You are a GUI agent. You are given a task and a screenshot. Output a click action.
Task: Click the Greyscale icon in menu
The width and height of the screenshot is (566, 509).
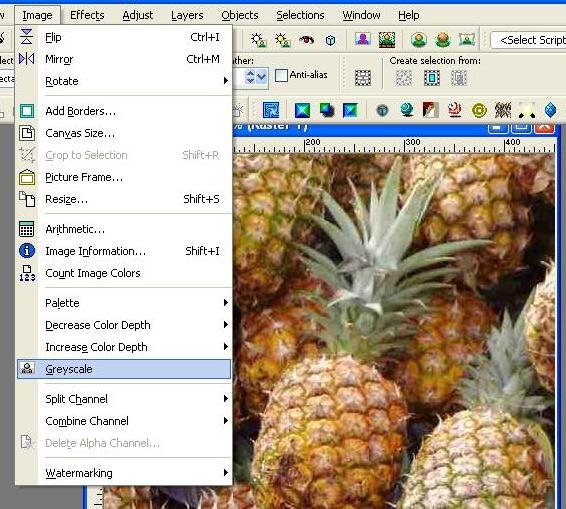pyautogui.click(x=27, y=369)
